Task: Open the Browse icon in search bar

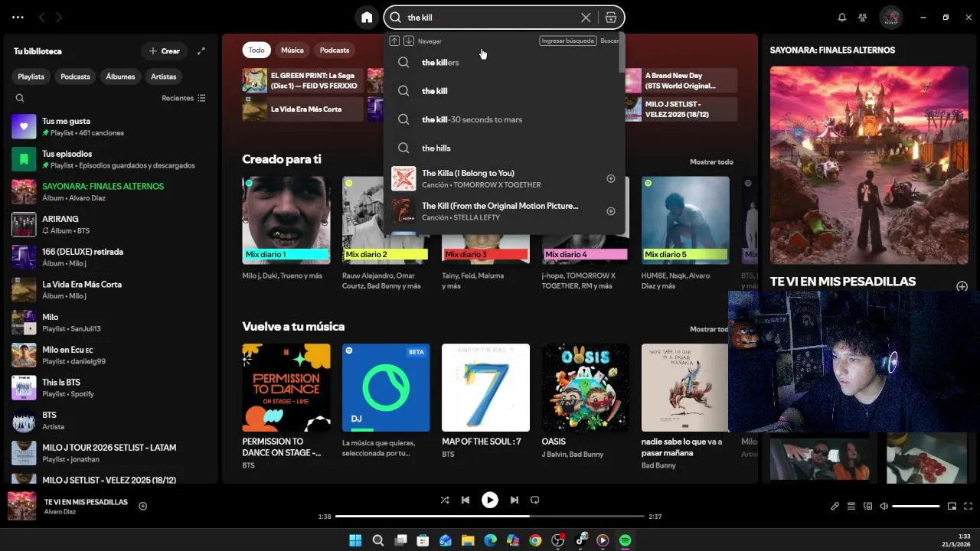Action: (610, 18)
